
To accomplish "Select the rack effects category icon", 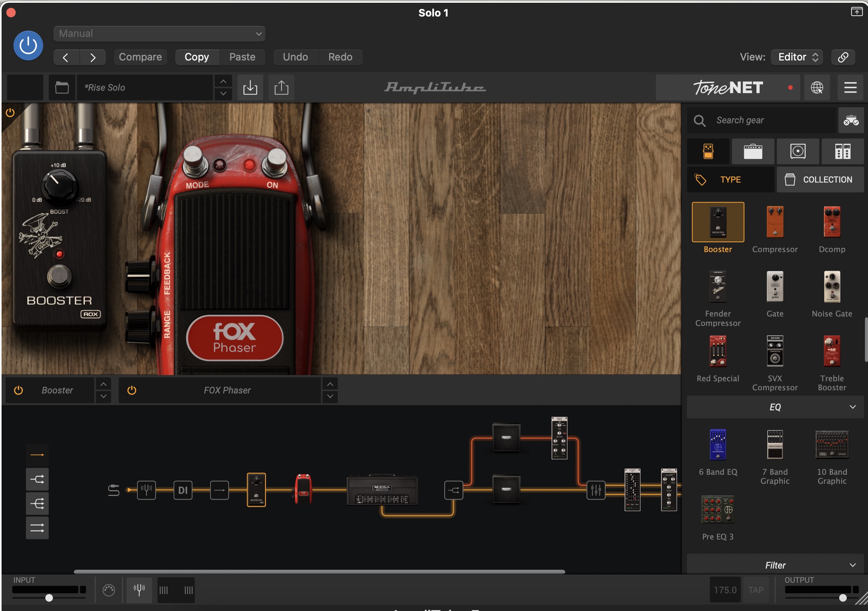I will (x=842, y=151).
